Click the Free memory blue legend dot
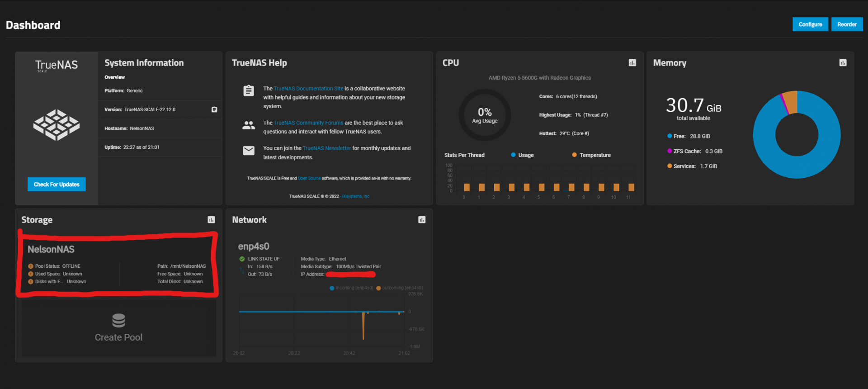868x389 pixels. coord(670,136)
